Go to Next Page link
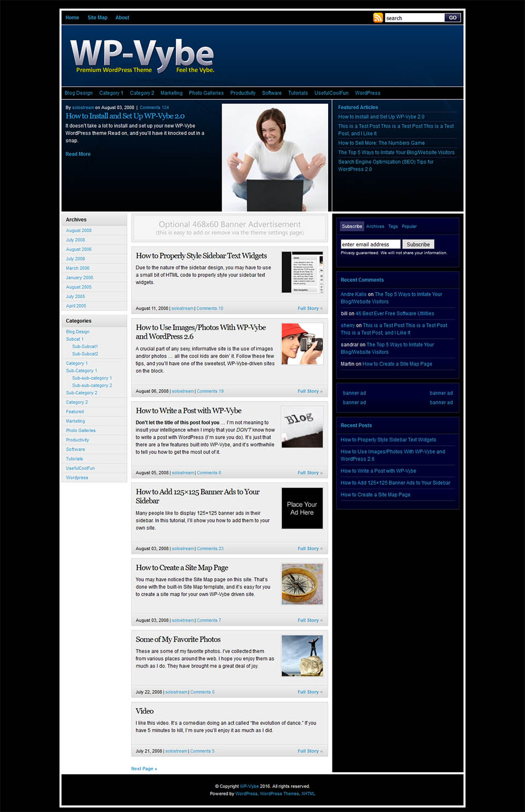Image resolution: width=525 pixels, height=812 pixels. (144, 769)
